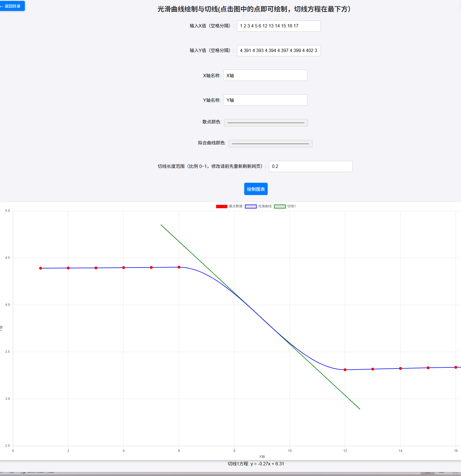Hide the 光滑曲线 series via legend
This screenshot has width=461, height=476.
(x=258, y=206)
